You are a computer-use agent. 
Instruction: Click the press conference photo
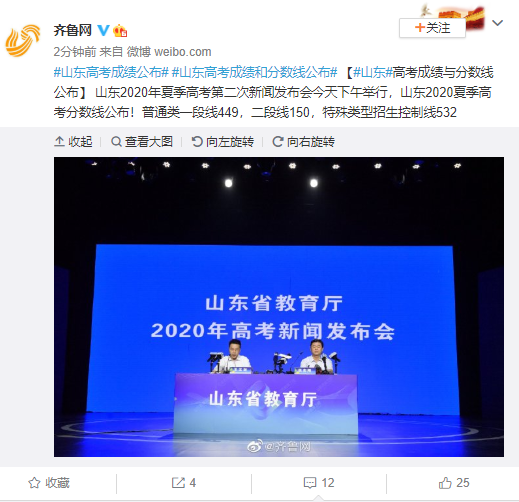pyautogui.click(x=279, y=307)
